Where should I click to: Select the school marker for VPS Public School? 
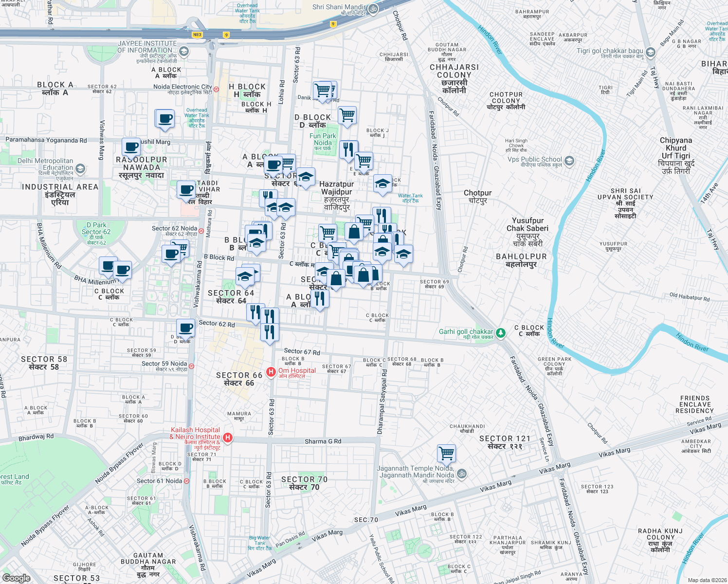pos(569,161)
